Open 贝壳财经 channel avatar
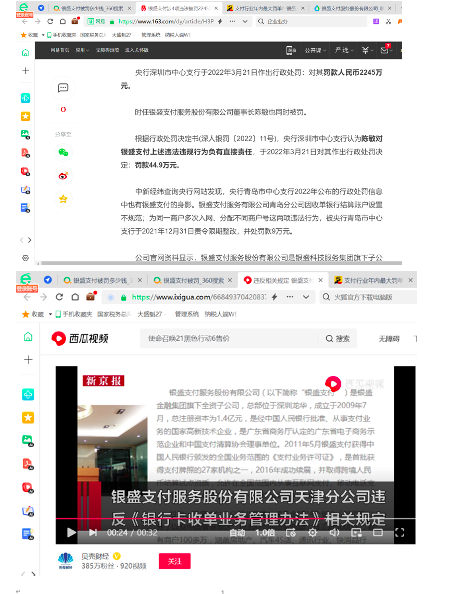Viewport: 451px width, 594px height. coord(66,561)
